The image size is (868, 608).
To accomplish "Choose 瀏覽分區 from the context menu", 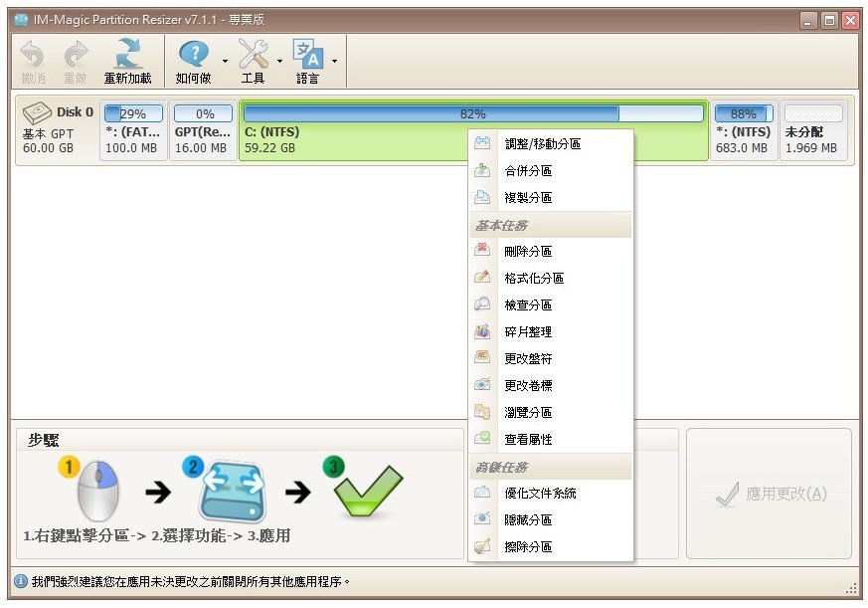I will pyautogui.click(x=551, y=412).
